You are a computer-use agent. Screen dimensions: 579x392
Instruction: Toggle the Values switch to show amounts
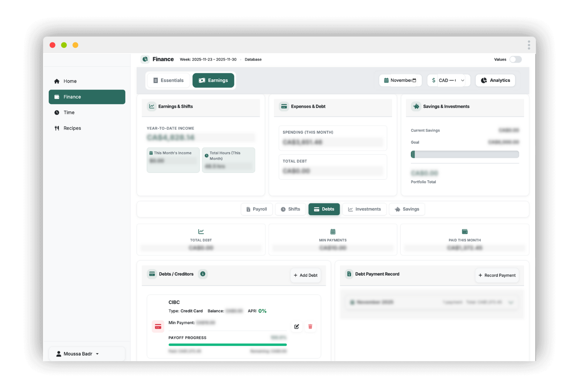coord(516,59)
